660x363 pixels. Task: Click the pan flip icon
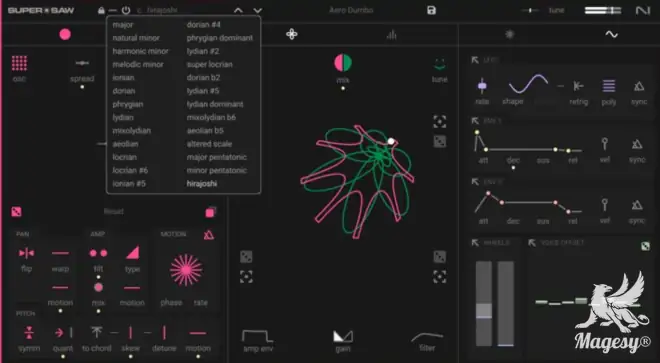27,253
